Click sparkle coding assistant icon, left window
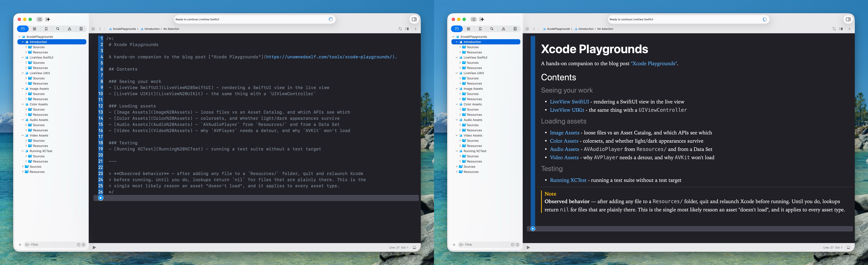 pyautogui.click(x=48, y=19)
